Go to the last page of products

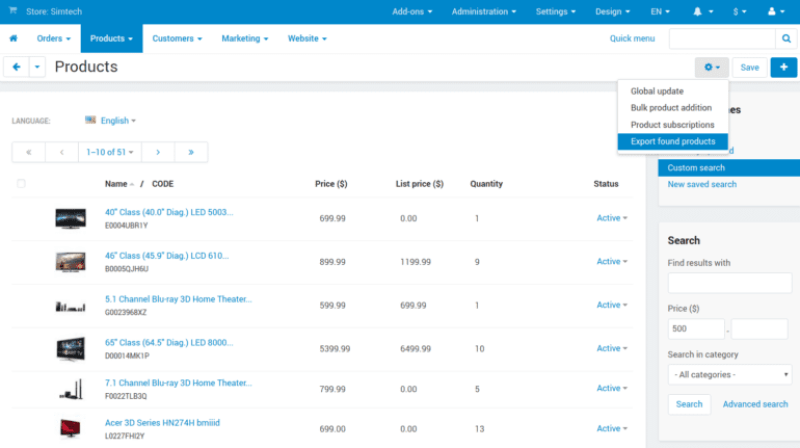(x=190, y=152)
